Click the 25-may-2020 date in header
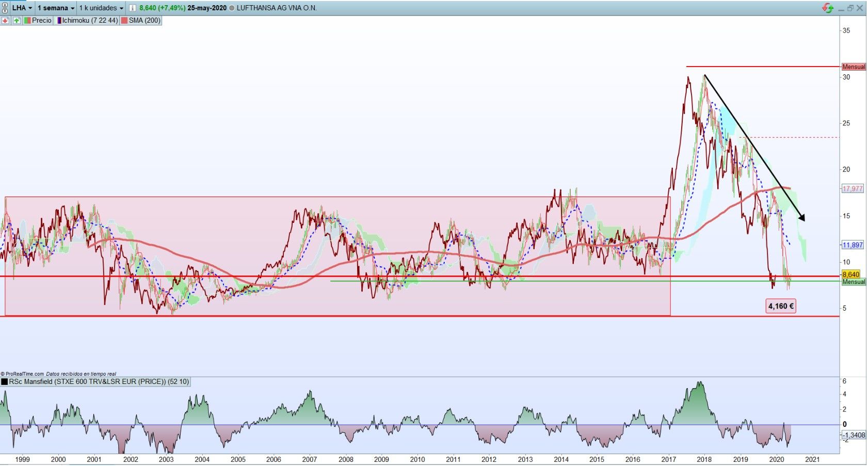 click(x=207, y=8)
